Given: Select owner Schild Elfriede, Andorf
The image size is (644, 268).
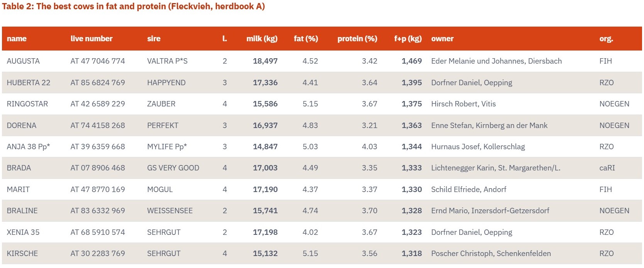Looking at the screenshot, I should tap(468, 189).
